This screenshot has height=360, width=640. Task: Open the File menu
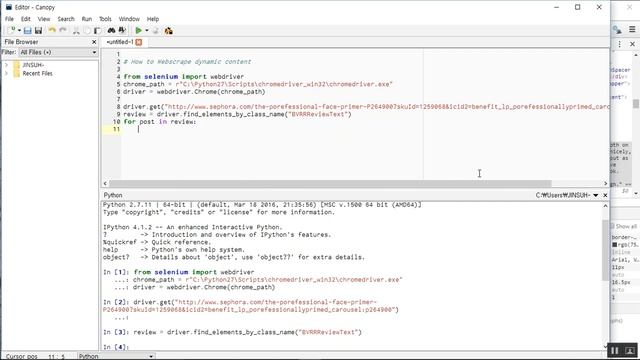(x=9, y=19)
